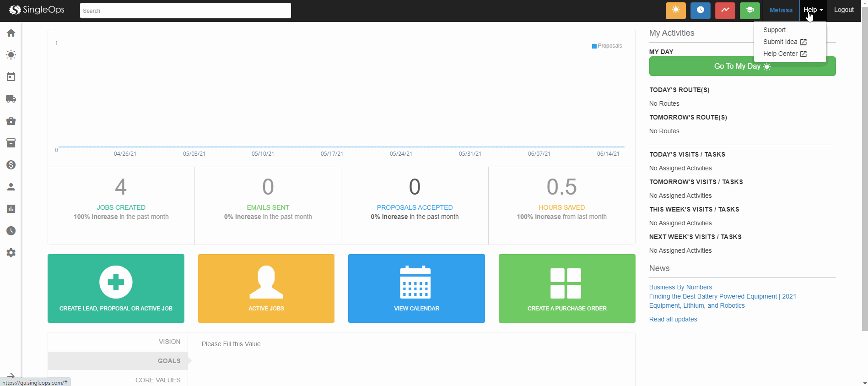Click the orange sun button in the top bar
The width and height of the screenshot is (868, 386).
pyautogui.click(x=675, y=10)
